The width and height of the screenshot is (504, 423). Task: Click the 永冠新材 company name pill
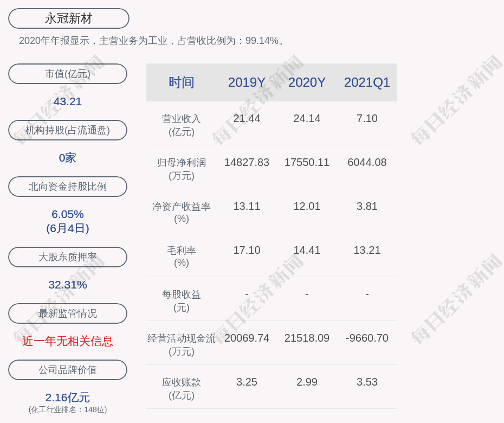[69, 18]
